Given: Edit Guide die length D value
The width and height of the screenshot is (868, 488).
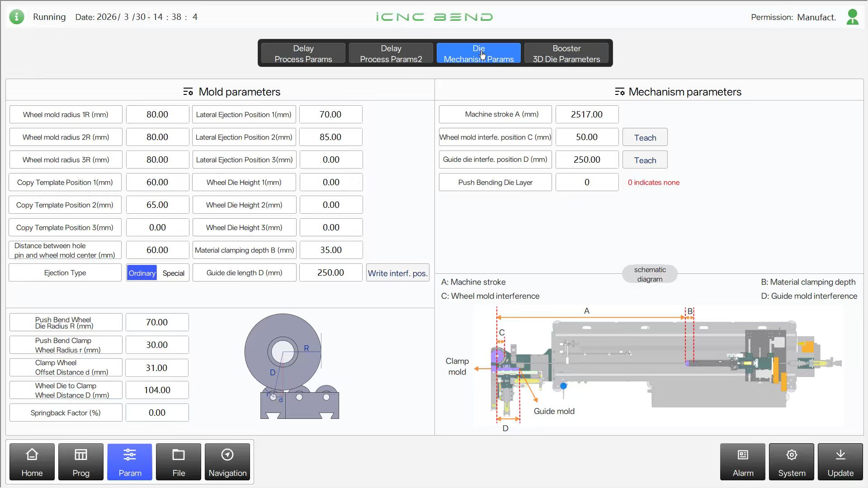Looking at the screenshot, I should [x=331, y=272].
